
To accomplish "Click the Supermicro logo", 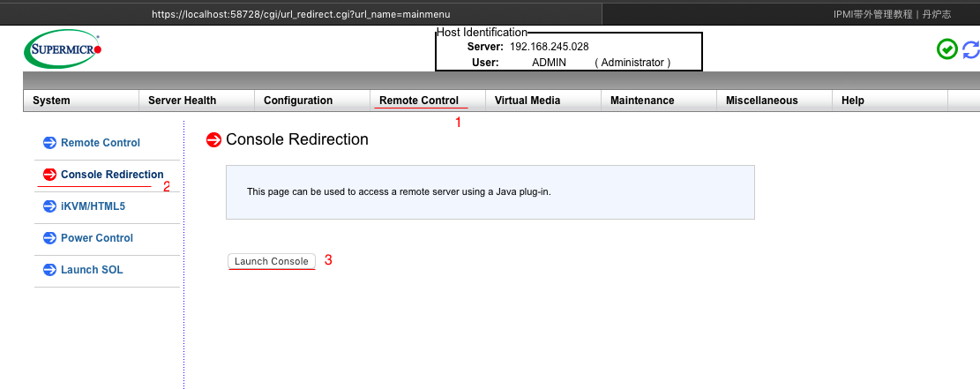I will tap(64, 49).
